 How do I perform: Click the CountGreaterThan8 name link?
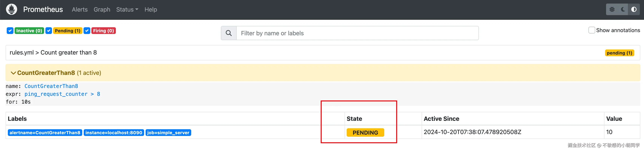coord(51,86)
